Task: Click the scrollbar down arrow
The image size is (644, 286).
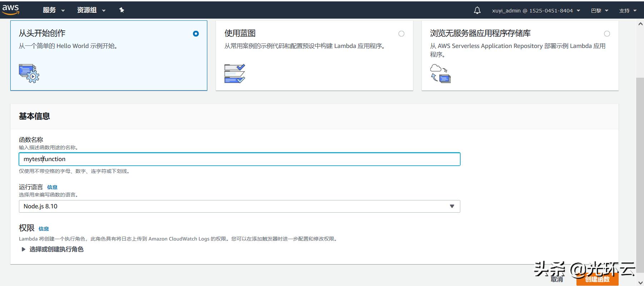Action: pyautogui.click(x=640, y=282)
